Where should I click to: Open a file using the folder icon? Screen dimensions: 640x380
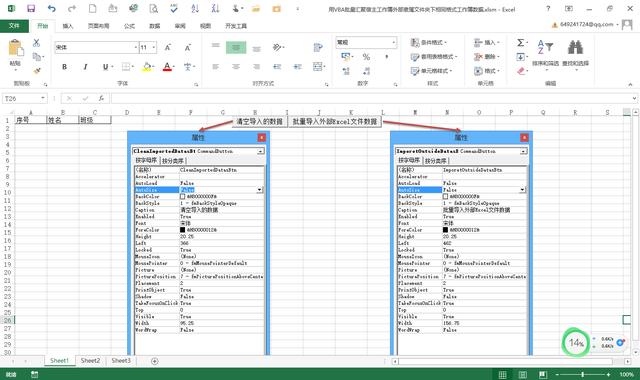256,9
